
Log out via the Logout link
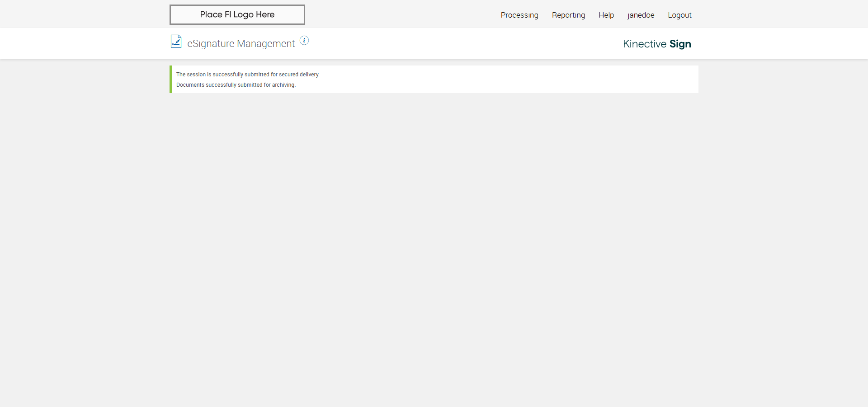coord(679,15)
